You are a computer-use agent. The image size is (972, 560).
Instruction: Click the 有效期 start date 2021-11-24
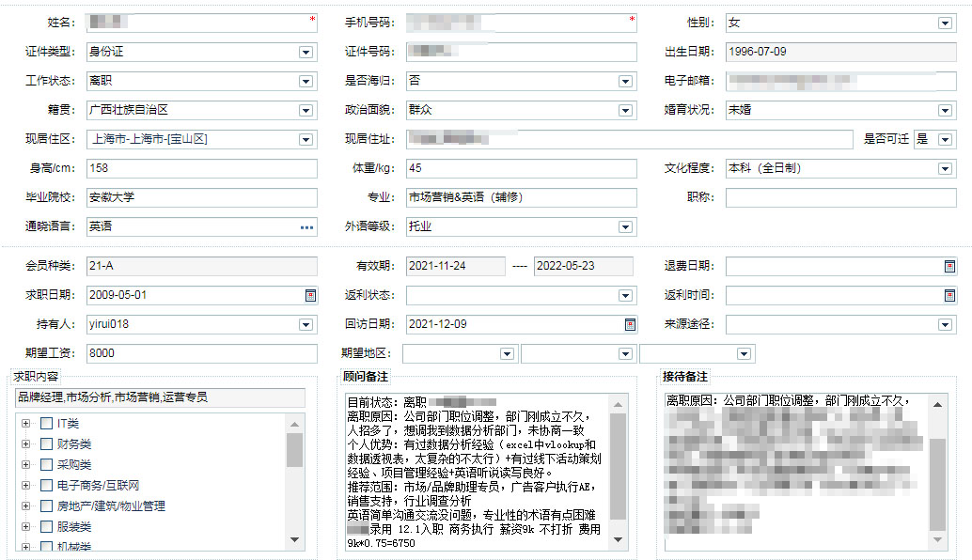pyautogui.click(x=456, y=266)
